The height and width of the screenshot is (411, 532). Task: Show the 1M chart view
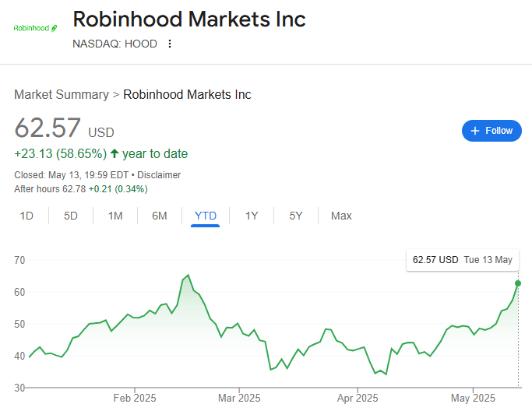(x=115, y=216)
